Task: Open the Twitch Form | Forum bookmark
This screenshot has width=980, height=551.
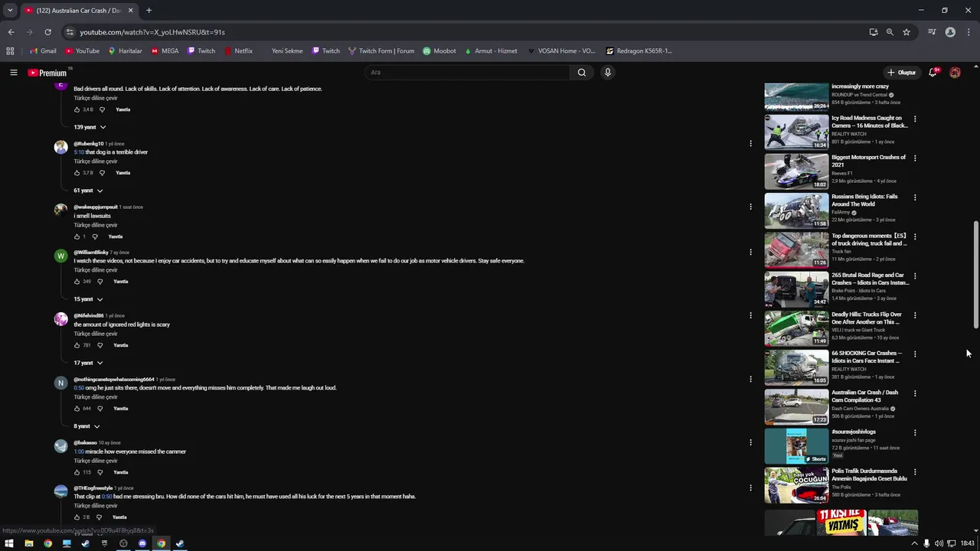Action: [x=381, y=51]
